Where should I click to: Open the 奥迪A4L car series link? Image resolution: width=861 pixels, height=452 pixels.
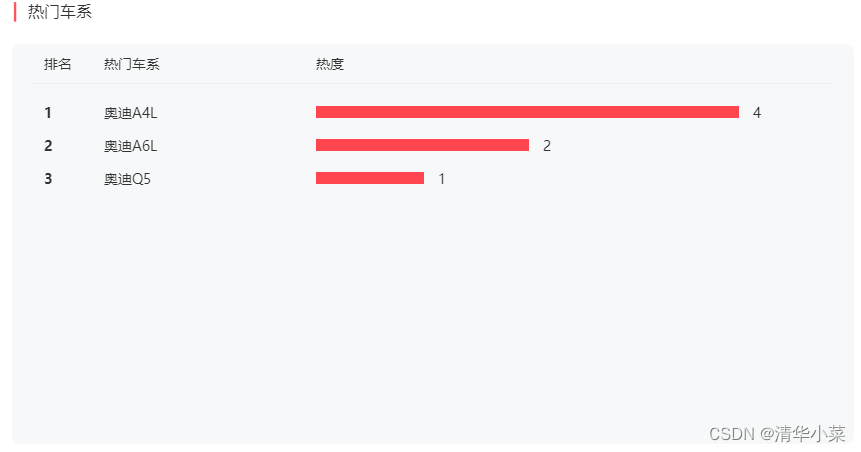pos(131,113)
